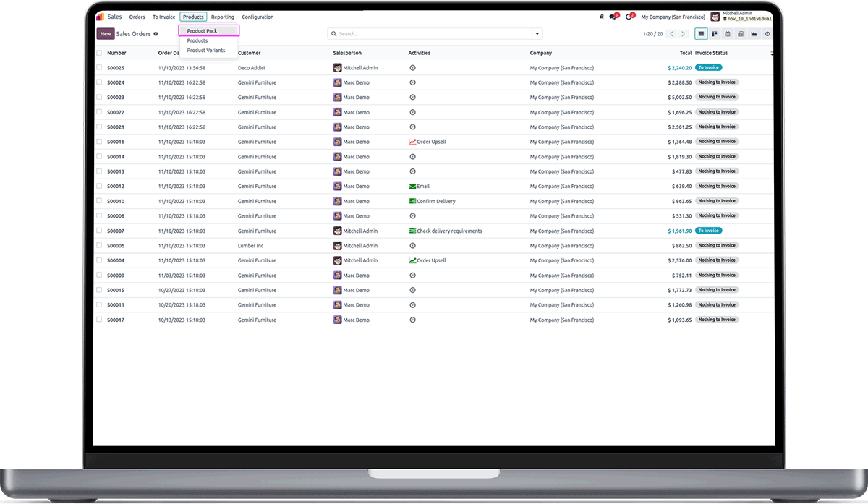Click Check delivery requirements icon on S00007
Image resolution: width=868 pixels, height=504 pixels.
click(412, 231)
